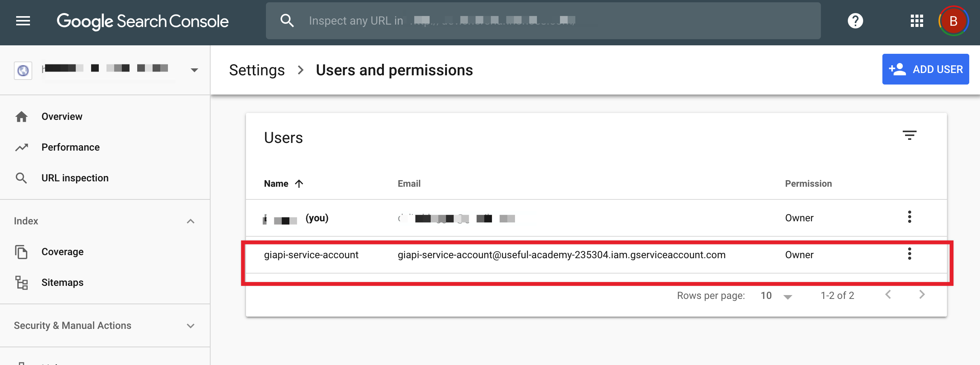Click the (you) label in first row
Image resolution: width=980 pixels, height=365 pixels.
click(x=317, y=218)
